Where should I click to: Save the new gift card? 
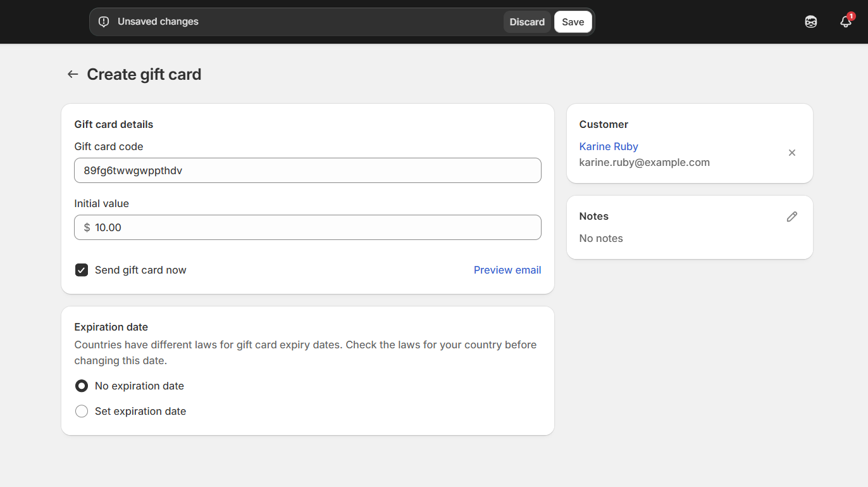573,22
